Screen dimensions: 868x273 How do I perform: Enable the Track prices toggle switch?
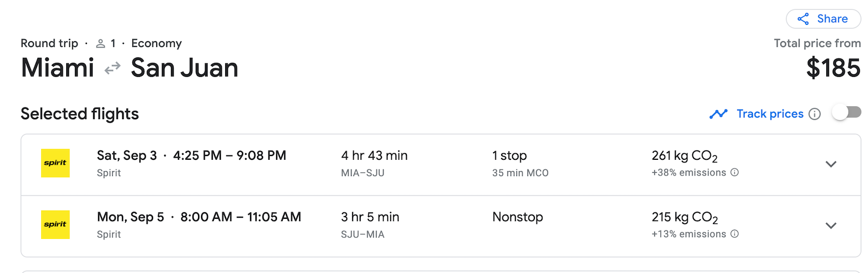847,113
